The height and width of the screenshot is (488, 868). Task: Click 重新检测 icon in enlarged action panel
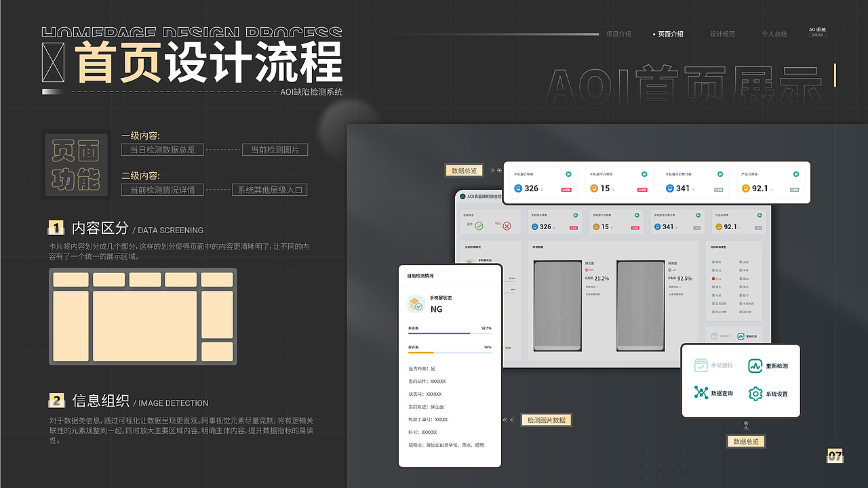(x=755, y=366)
